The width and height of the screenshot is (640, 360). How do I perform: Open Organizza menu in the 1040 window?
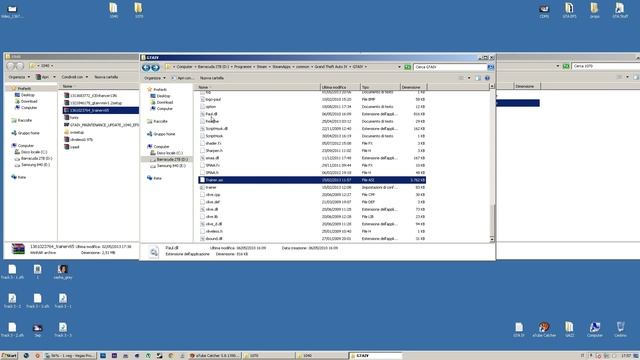19,77
